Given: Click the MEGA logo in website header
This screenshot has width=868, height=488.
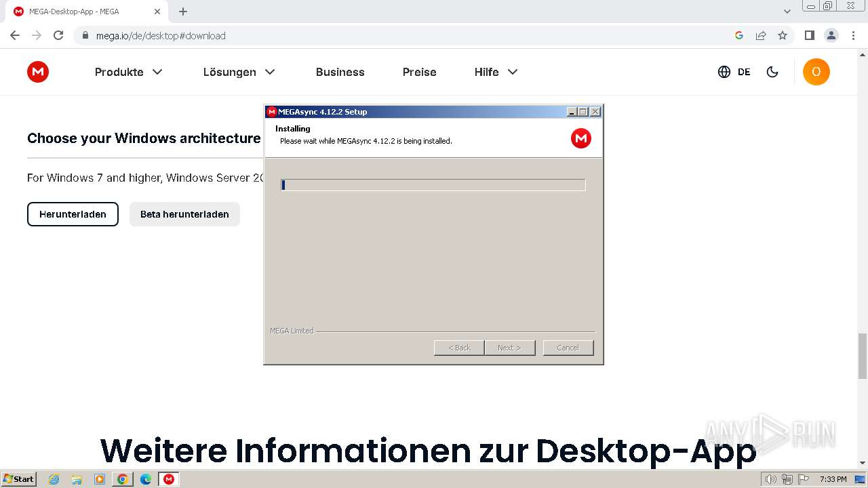Looking at the screenshot, I should pos(38,72).
